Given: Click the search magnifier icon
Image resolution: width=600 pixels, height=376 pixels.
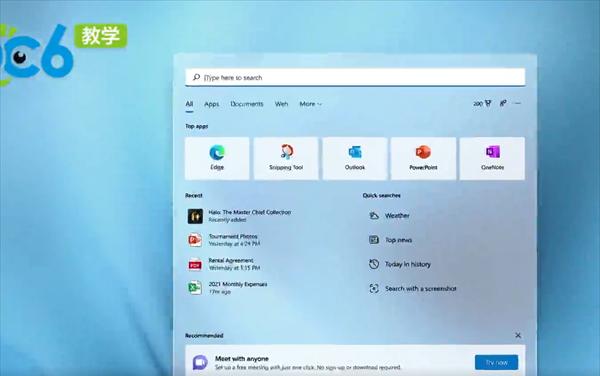Looking at the screenshot, I should tap(196, 77).
